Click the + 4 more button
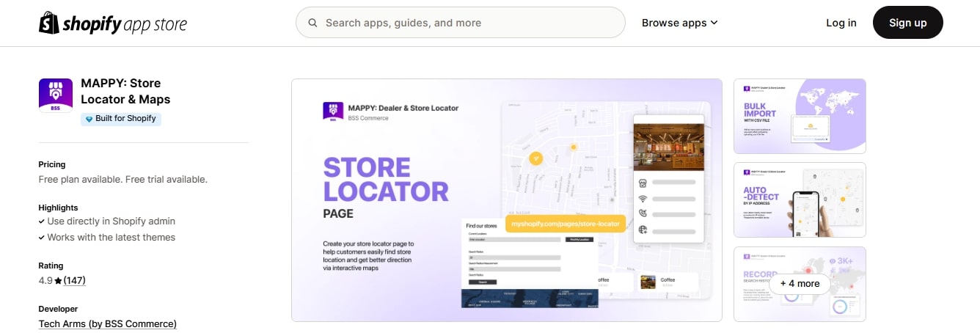 coord(800,283)
